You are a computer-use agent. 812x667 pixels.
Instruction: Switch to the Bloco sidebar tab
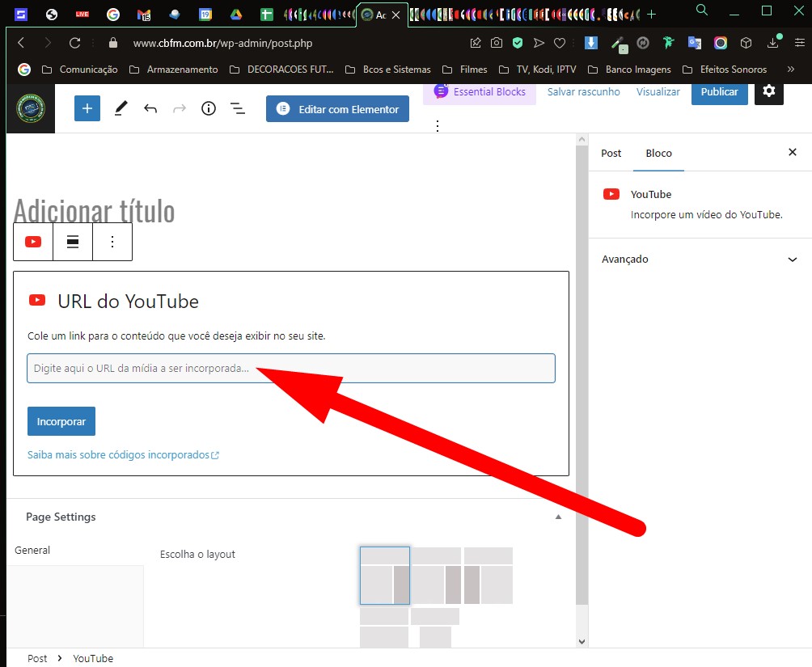658,153
